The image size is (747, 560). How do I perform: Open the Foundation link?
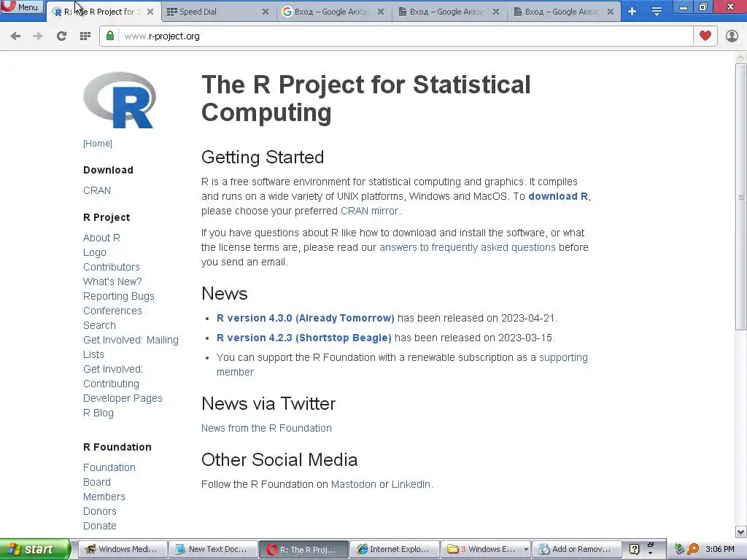(x=109, y=467)
